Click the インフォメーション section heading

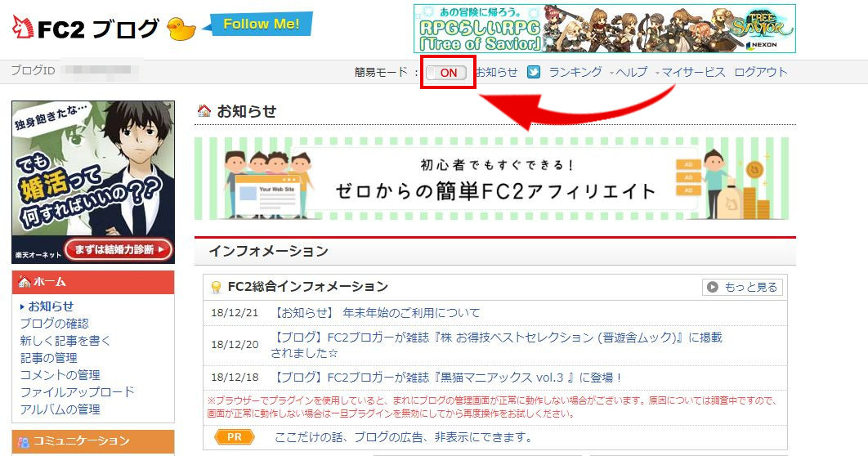(268, 251)
